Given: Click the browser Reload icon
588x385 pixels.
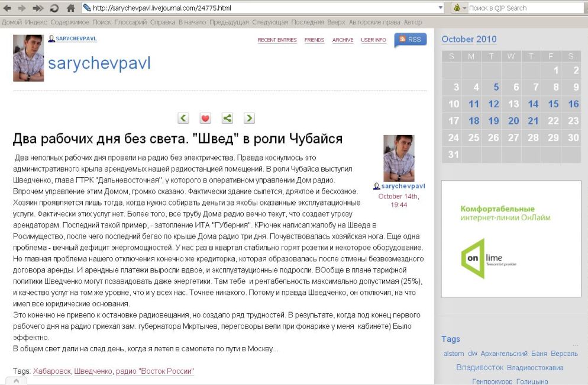Looking at the screenshot, I should [x=54, y=8].
